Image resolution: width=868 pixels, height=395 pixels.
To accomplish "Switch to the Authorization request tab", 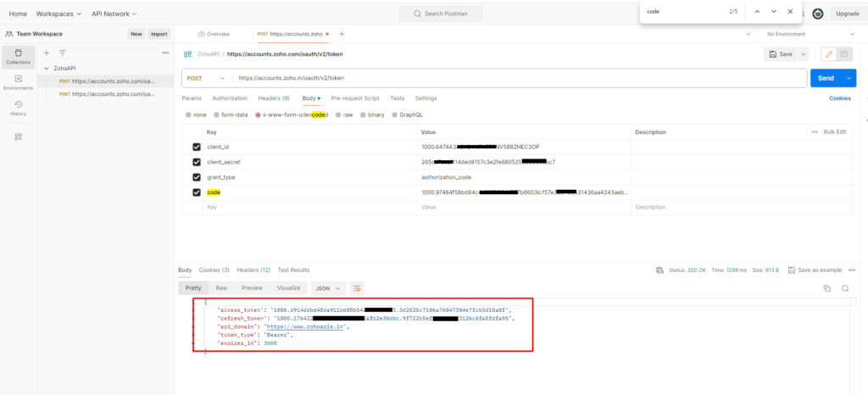I will [x=229, y=98].
